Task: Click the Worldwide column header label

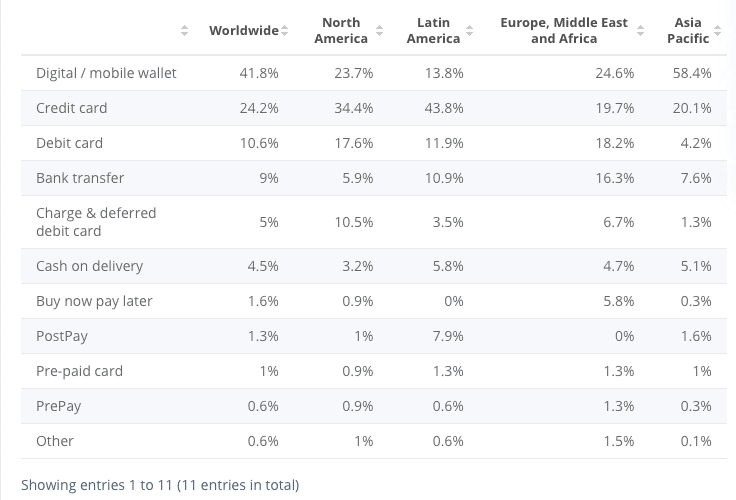Action: pos(243,31)
